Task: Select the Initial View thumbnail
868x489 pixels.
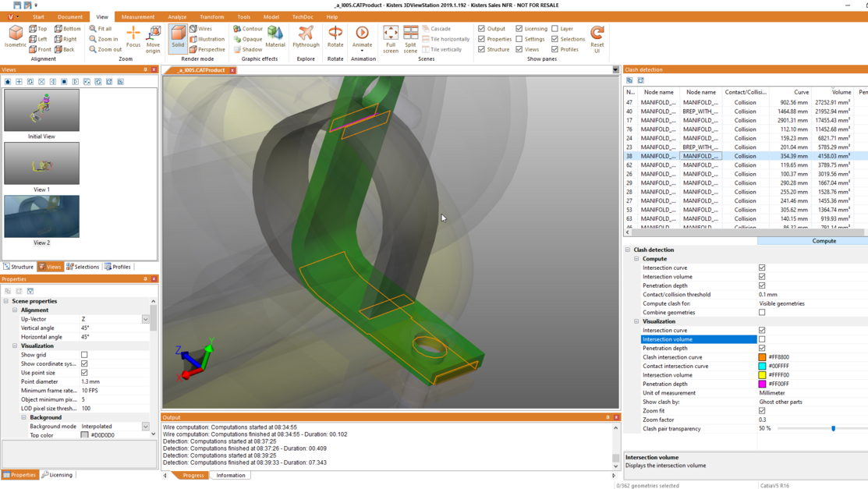Action: [x=41, y=110]
